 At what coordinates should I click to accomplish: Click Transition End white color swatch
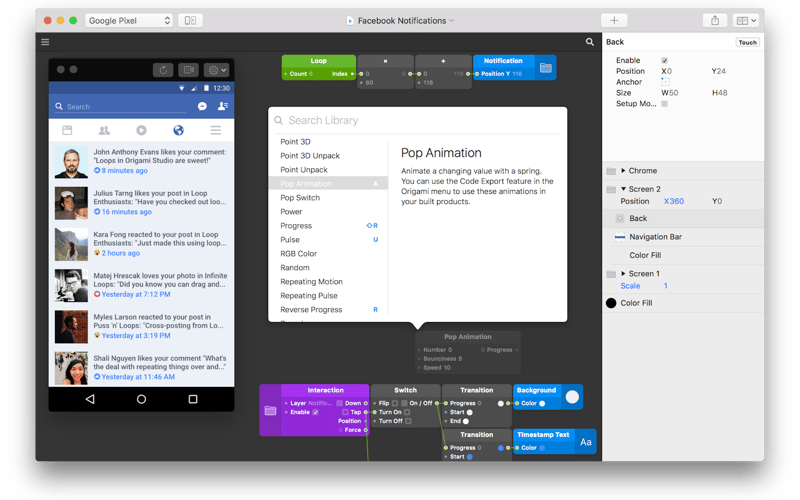(466, 421)
